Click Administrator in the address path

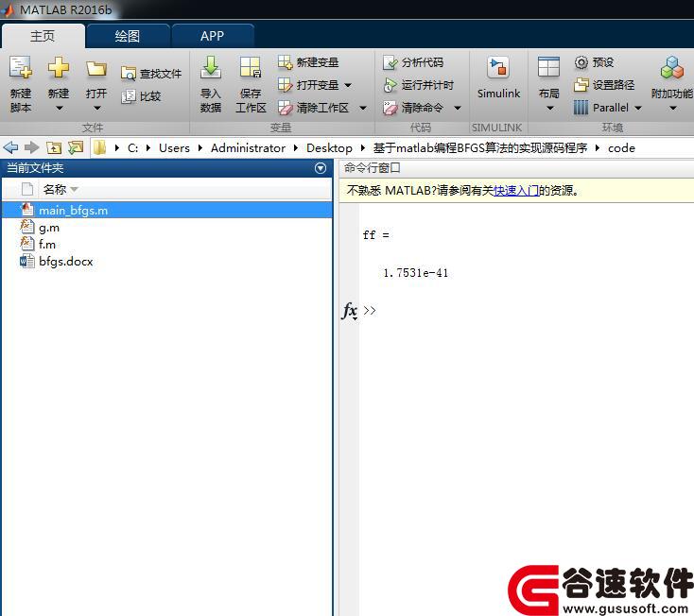click(x=248, y=147)
